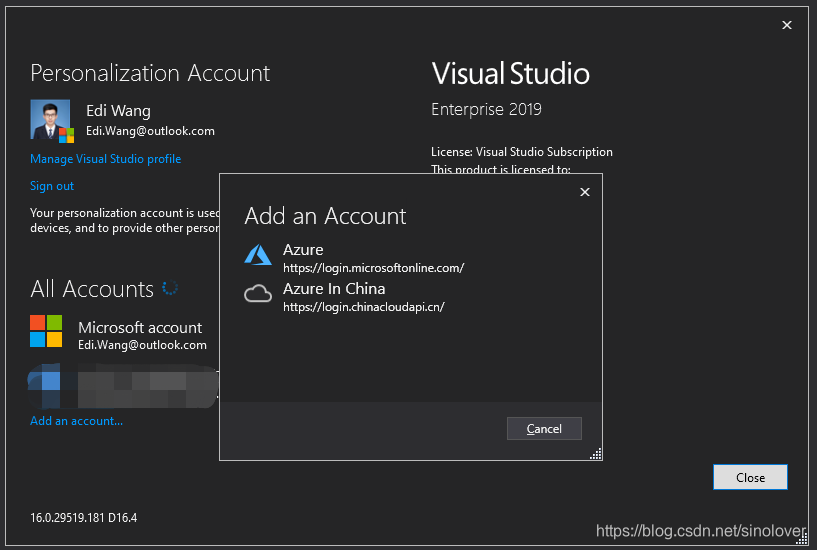Screen dimensions: 817x550
Task: Choose the Azure In China account option
Action: [344, 297]
